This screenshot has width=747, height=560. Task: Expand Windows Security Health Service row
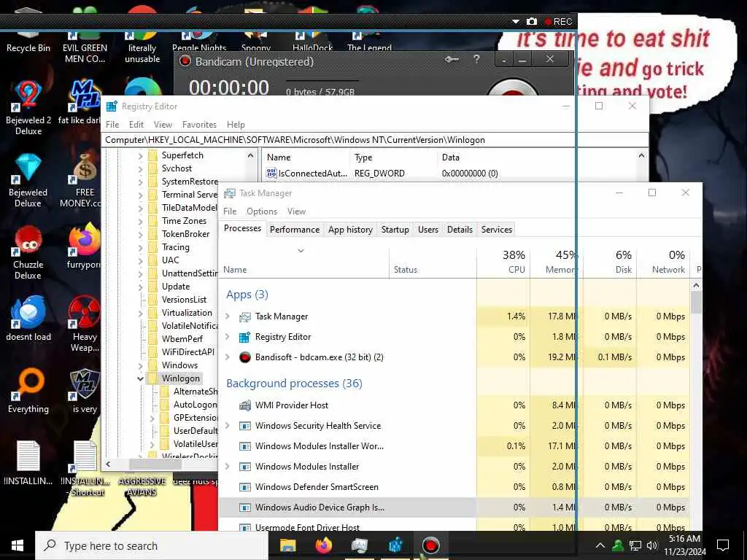pos(228,426)
